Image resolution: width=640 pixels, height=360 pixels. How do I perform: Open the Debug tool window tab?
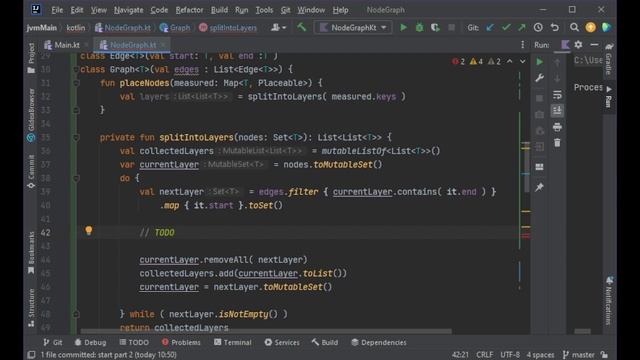tap(90, 342)
